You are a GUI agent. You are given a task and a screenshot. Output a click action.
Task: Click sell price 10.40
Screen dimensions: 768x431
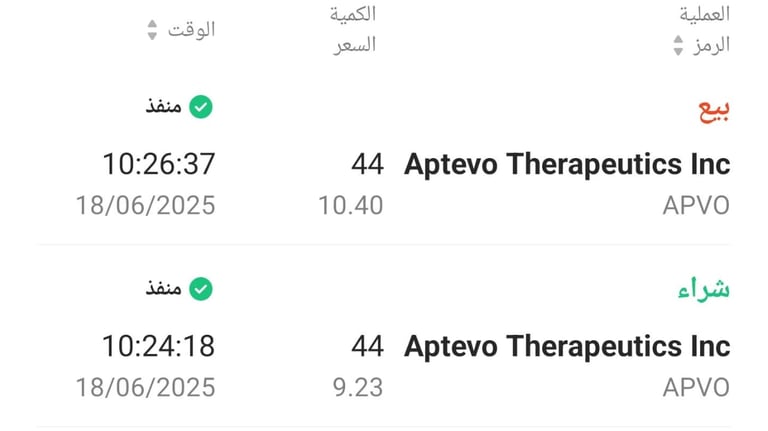tap(351, 205)
